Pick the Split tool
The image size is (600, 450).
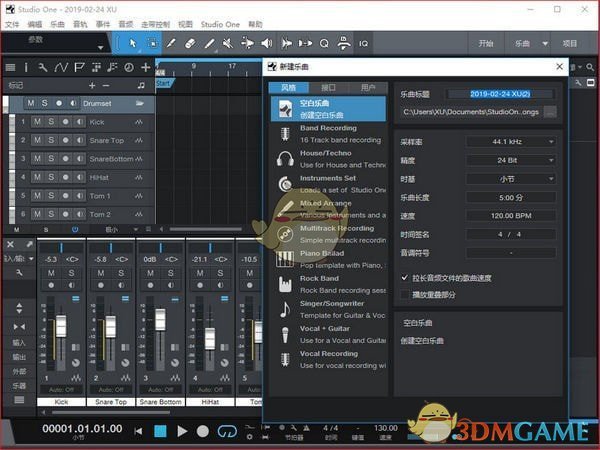(x=171, y=43)
